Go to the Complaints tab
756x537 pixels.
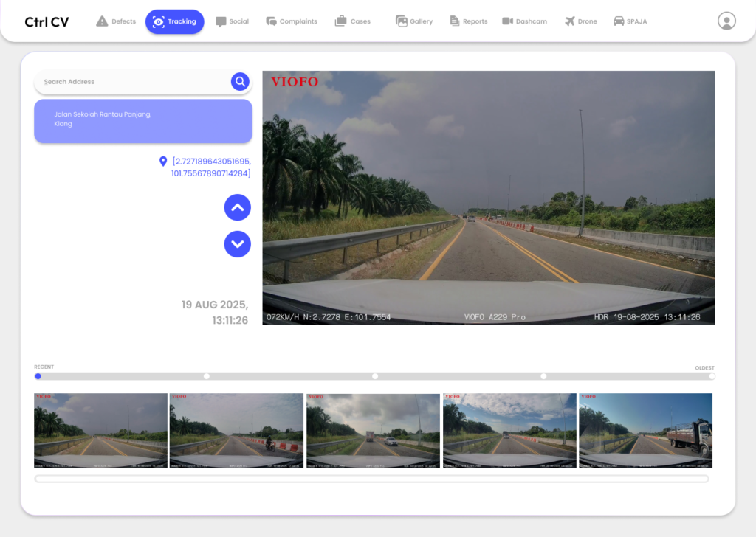[x=291, y=21]
